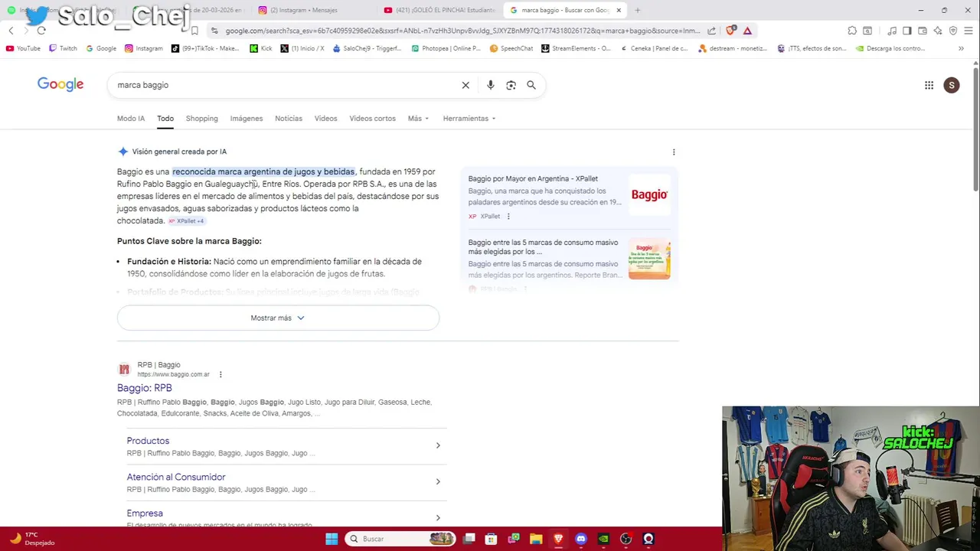
Task: Open File Explorer from taskbar
Action: [536, 539]
